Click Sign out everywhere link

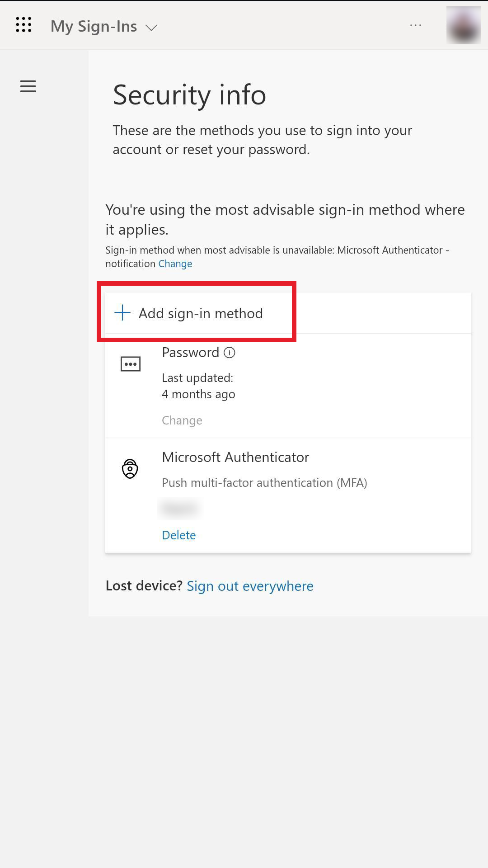click(x=250, y=586)
